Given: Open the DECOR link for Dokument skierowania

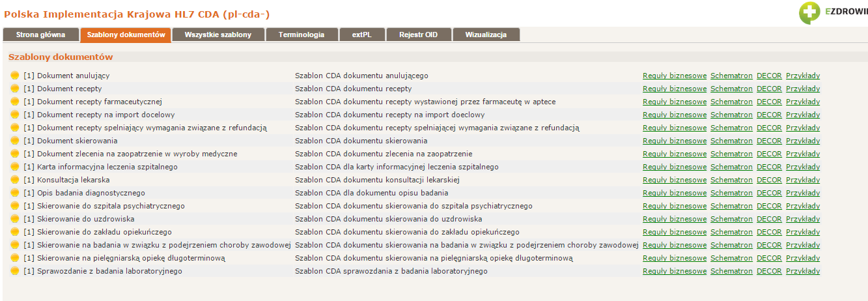Looking at the screenshot, I should point(769,141).
